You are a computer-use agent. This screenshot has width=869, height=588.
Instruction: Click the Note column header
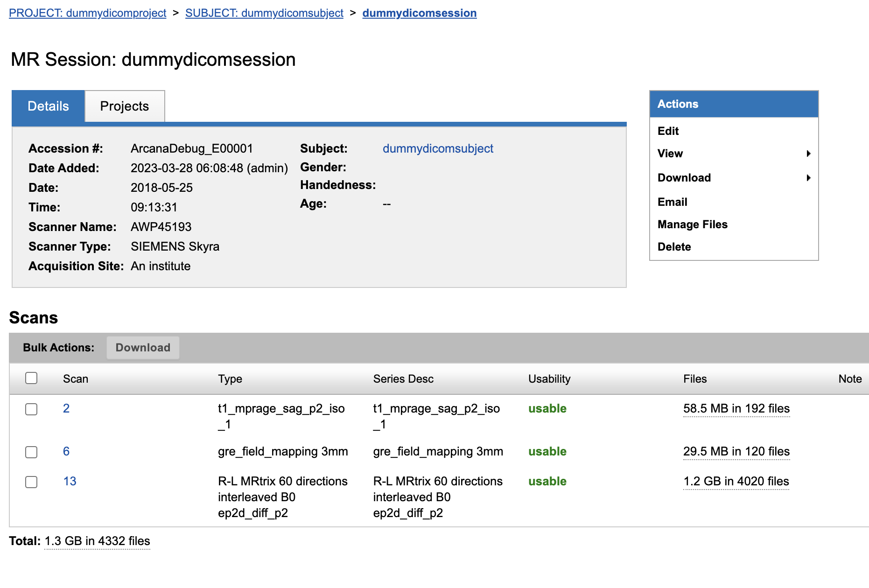tap(850, 379)
